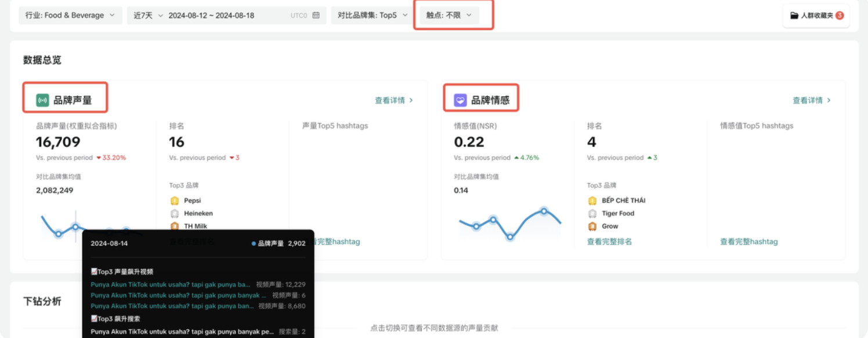Click the Top3 飙升搜索 icon in tooltip
This screenshot has width=868, height=338.
coord(95,318)
